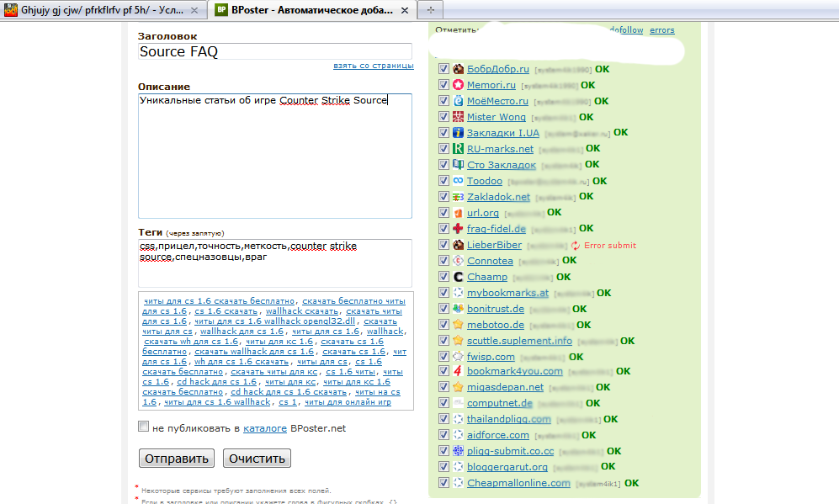Toggle the Toodoo checkbox
This screenshot has width=839, height=504.
443,180
